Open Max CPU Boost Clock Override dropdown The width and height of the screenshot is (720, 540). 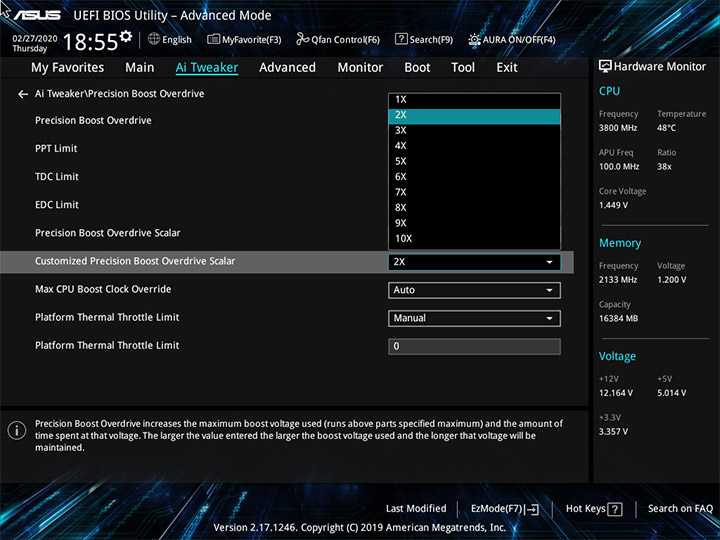pos(474,290)
